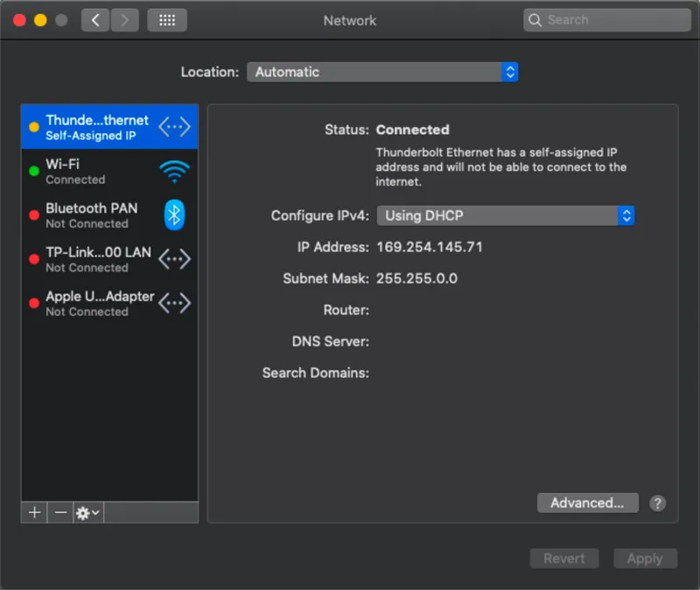Click yellow status dot for Thunderbolt Ethernet
This screenshot has height=590, width=700.
point(34,127)
